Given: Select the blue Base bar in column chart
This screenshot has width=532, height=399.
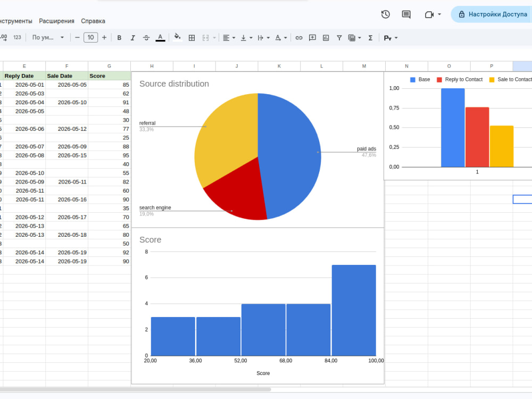Looking at the screenshot, I should point(453,128).
